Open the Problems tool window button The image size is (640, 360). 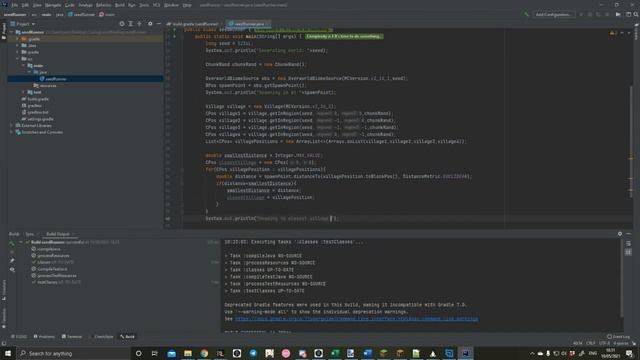[44, 337]
